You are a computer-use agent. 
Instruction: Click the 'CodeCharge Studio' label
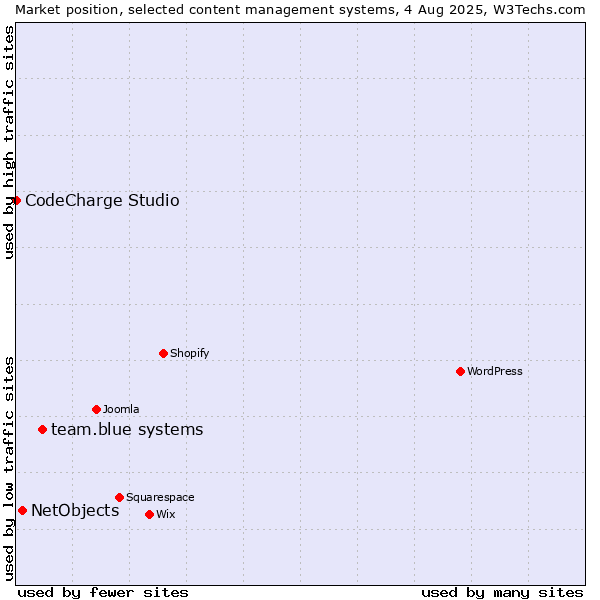click(102, 201)
